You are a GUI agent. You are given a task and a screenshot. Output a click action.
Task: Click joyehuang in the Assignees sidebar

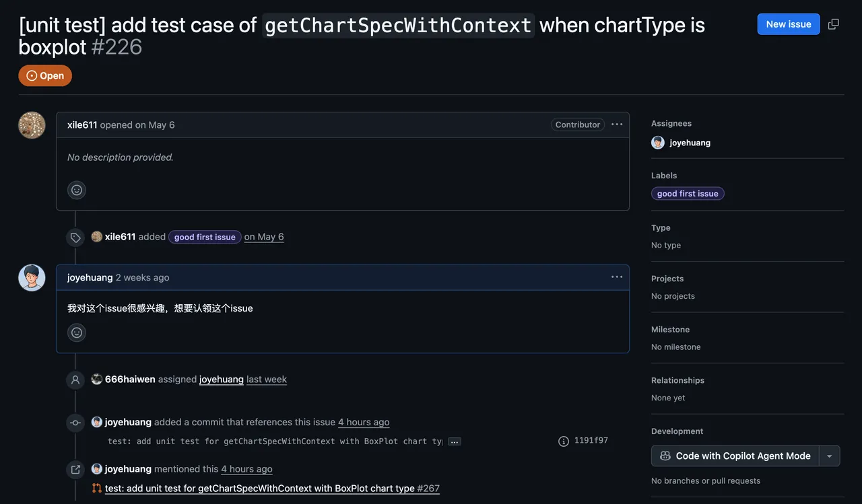(690, 143)
